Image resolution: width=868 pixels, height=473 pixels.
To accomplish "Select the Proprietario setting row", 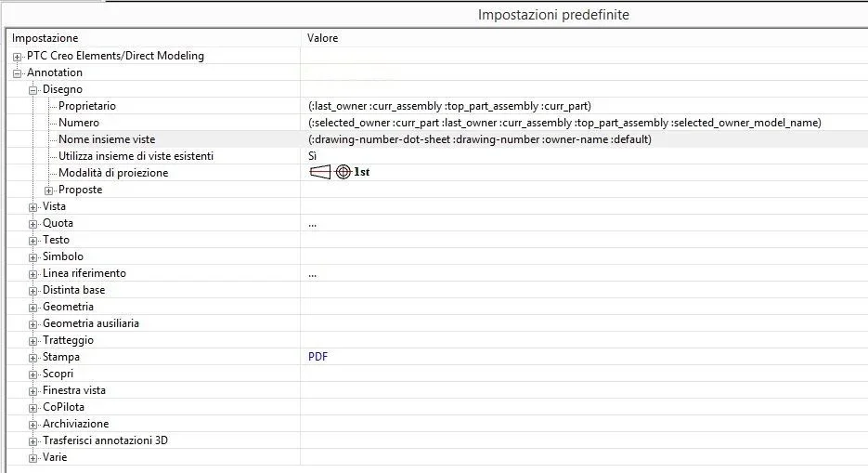I will click(x=437, y=106).
